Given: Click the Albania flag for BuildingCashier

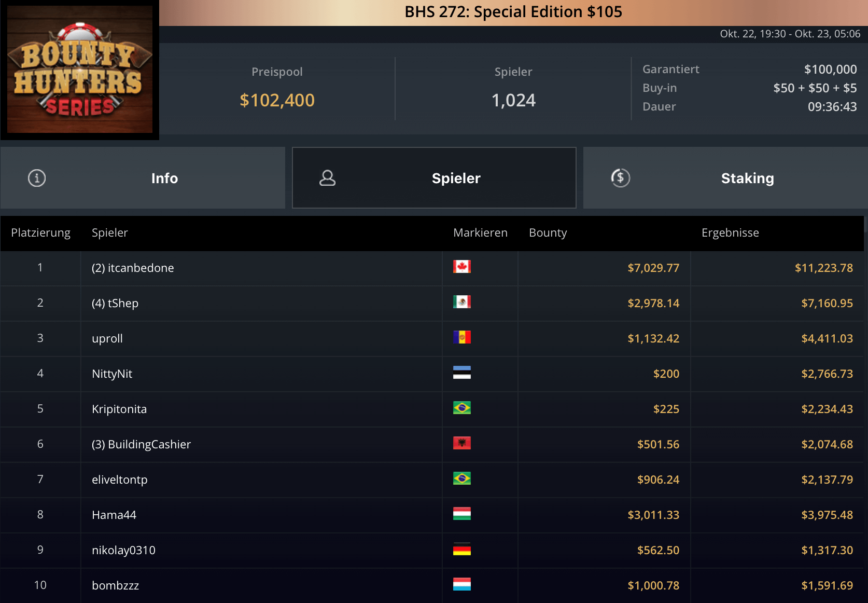Looking at the screenshot, I should pos(461,443).
